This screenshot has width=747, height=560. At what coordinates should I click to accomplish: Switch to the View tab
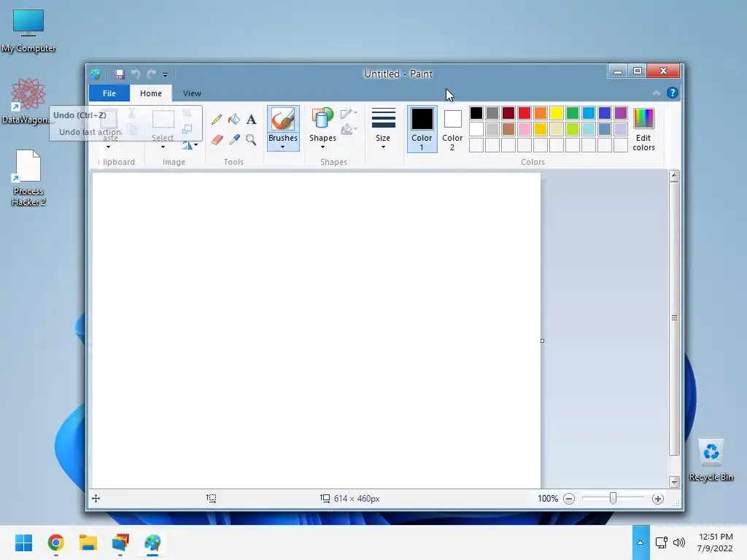pyautogui.click(x=192, y=93)
